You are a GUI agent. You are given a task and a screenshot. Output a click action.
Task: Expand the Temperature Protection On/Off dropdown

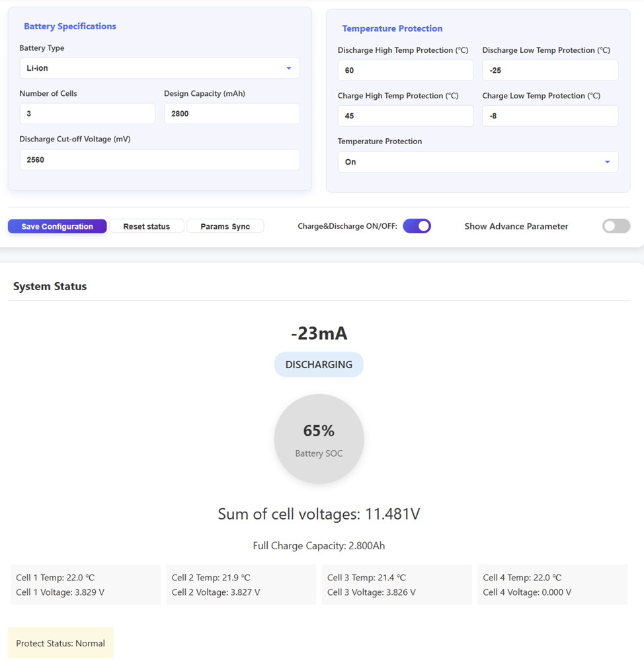pos(477,162)
